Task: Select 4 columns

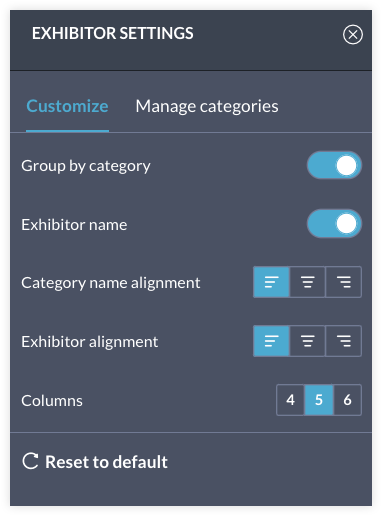Action: [x=290, y=400]
